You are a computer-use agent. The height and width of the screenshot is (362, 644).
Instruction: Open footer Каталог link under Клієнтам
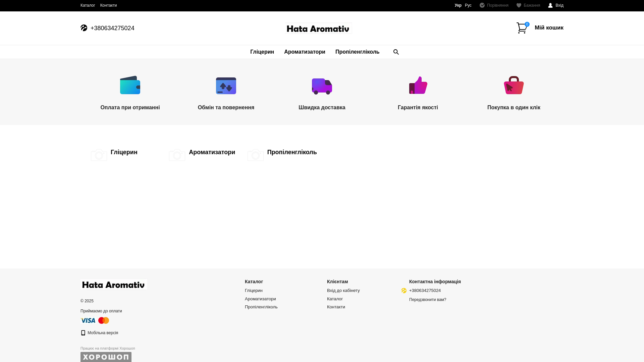coord(335,299)
